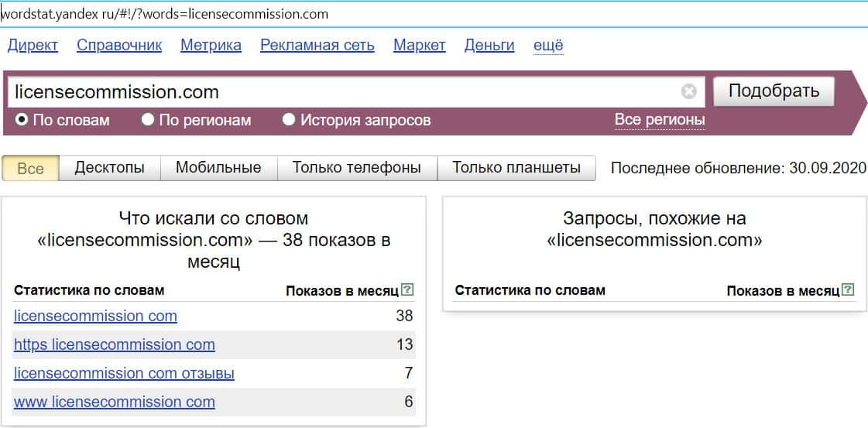Screen dimensions: 868x428
Task: Go to the "Директ" service link
Action: [x=33, y=46]
